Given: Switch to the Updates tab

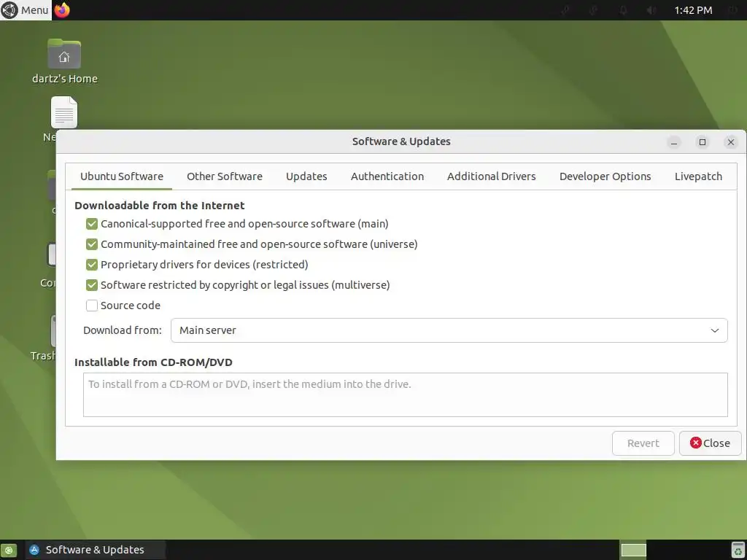Looking at the screenshot, I should pos(306,176).
